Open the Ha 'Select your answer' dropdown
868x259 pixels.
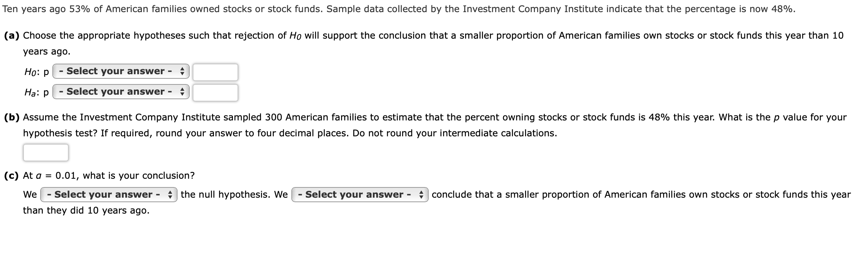pos(121,91)
